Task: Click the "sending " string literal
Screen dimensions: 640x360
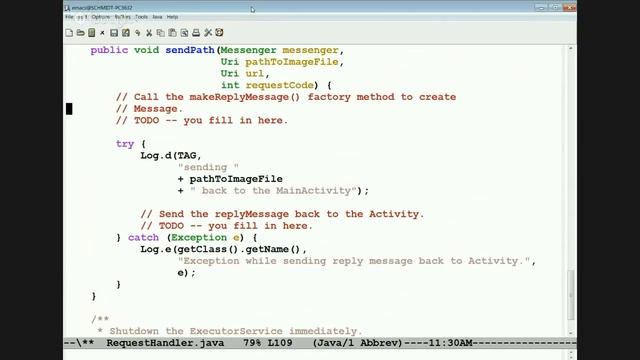Action: [208, 167]
